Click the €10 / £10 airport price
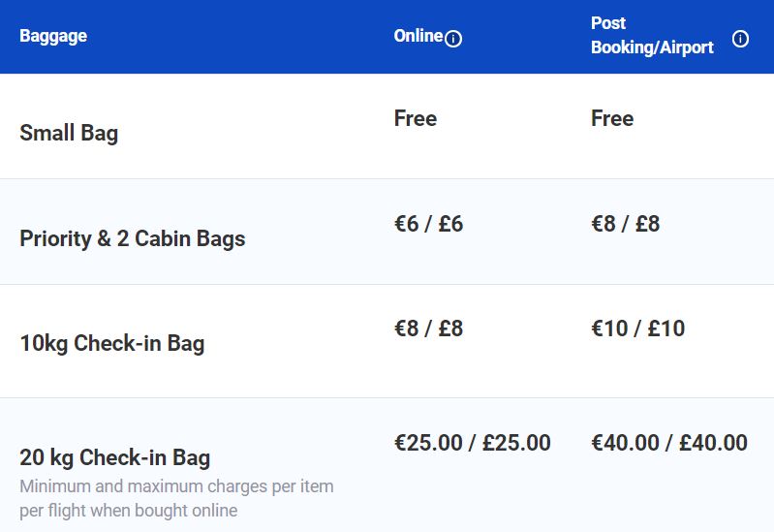Screen dimensions: 774x532 click(x=637, y=329)
